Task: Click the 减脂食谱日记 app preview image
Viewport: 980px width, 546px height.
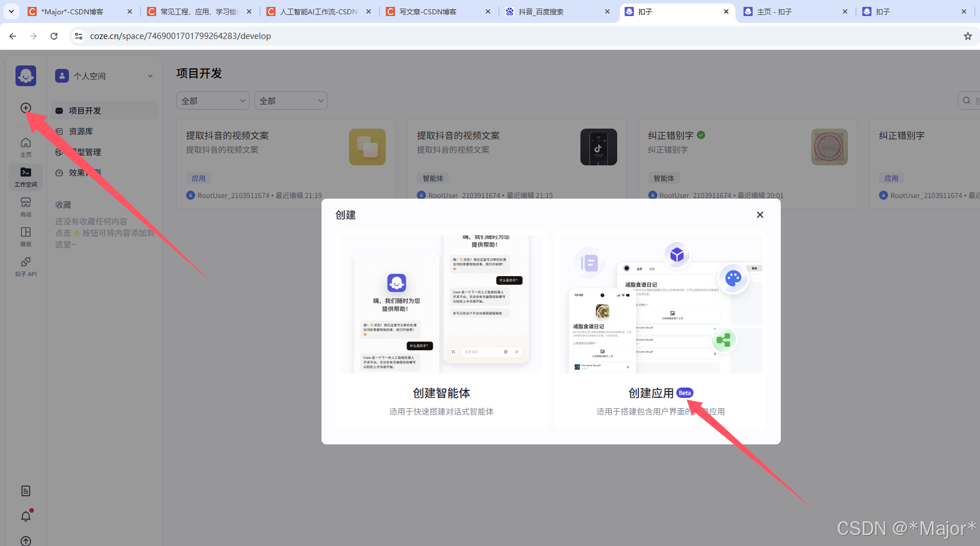Action: (661, 304)
